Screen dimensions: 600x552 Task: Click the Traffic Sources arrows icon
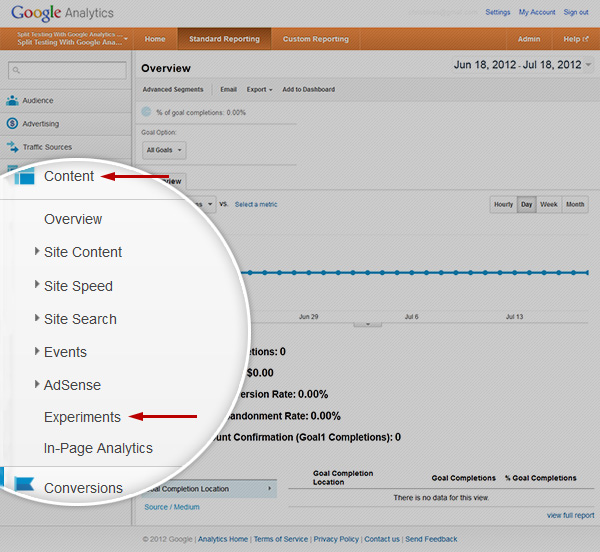(13, 147)
